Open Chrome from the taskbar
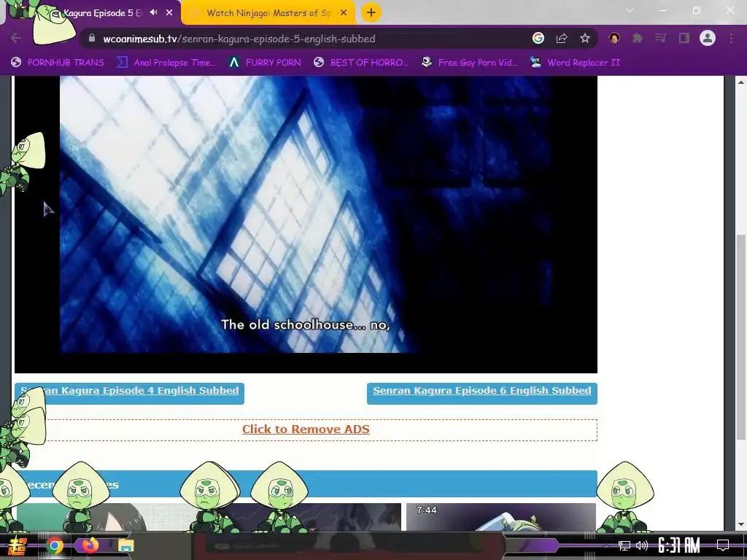Viewport: 747px width, 560px height. (x=55, y=545)
